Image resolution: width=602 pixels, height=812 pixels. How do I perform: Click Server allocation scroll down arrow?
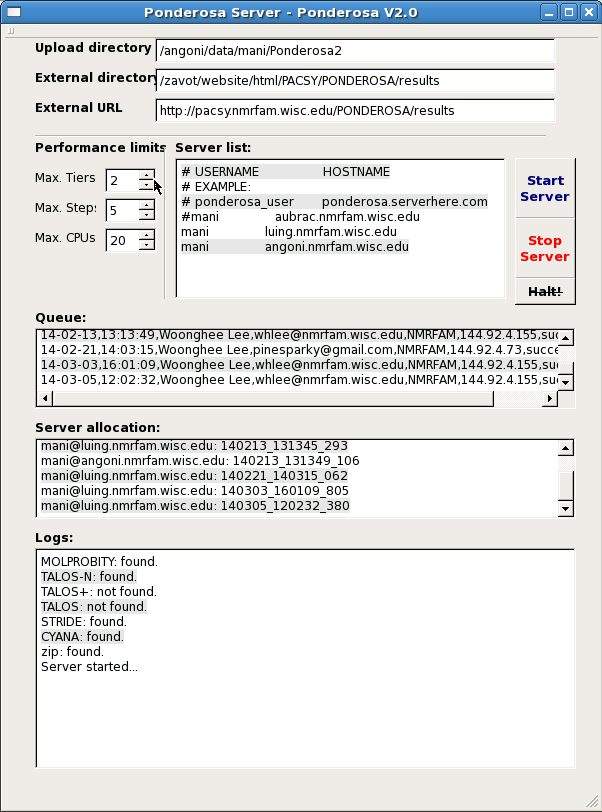point(566,509)
